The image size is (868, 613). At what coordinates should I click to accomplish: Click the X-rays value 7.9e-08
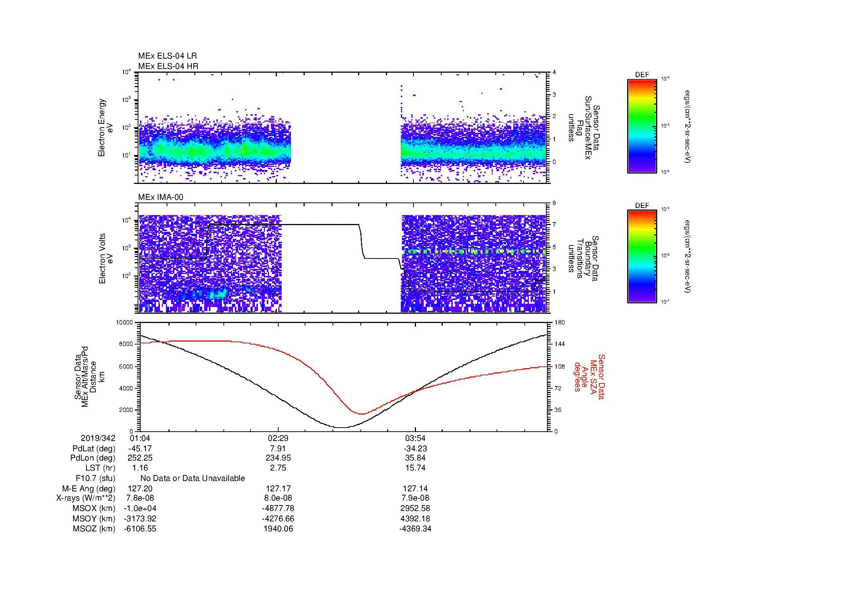416,498
